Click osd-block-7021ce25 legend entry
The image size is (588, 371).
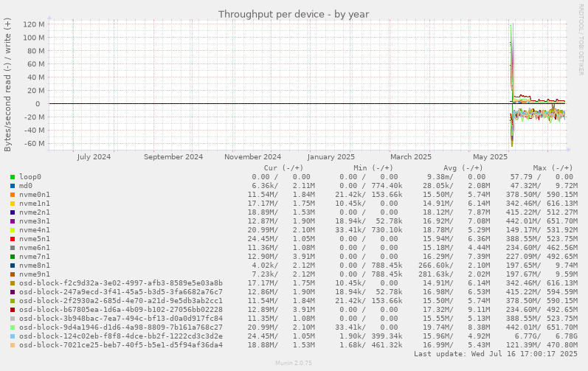pyautogui.click(x=121, y=344)
